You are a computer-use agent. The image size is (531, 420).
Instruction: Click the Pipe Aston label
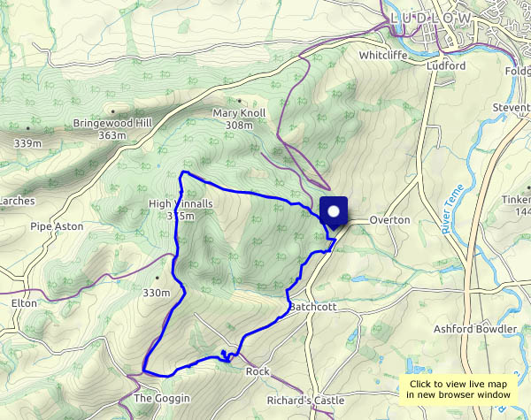pyautogui.click(x=57, y=226)
